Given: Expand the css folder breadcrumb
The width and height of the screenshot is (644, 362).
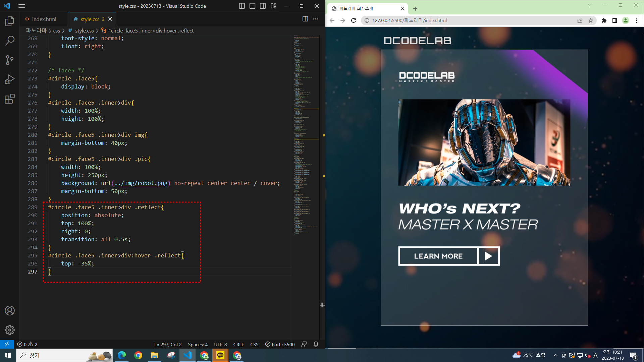Looking at the screenshot, I should pos(57,31).
